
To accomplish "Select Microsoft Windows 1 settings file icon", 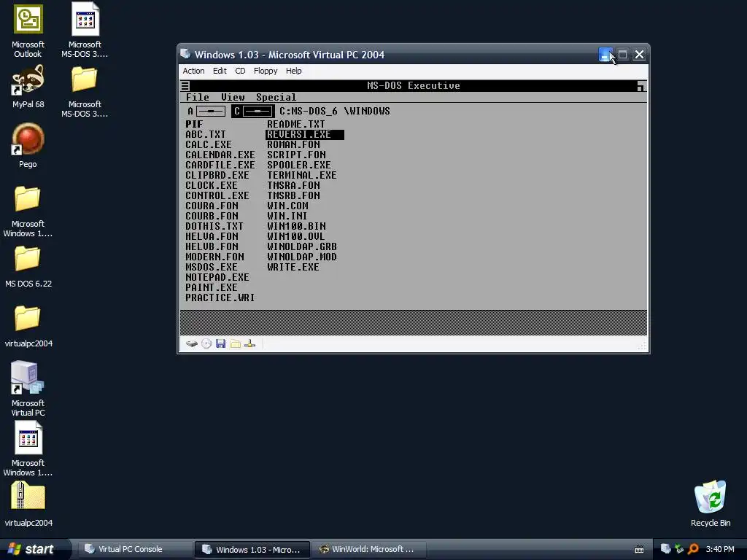I will pos(28,448).
